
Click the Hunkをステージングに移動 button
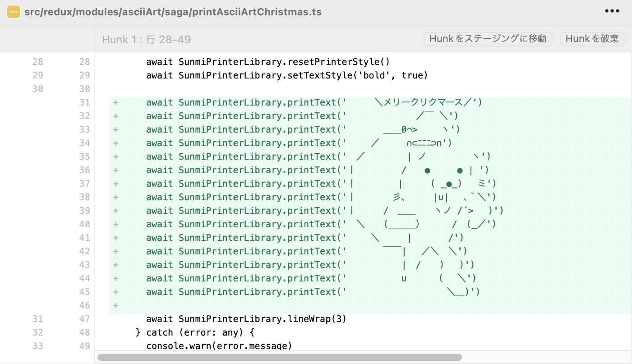pos(488,39)
